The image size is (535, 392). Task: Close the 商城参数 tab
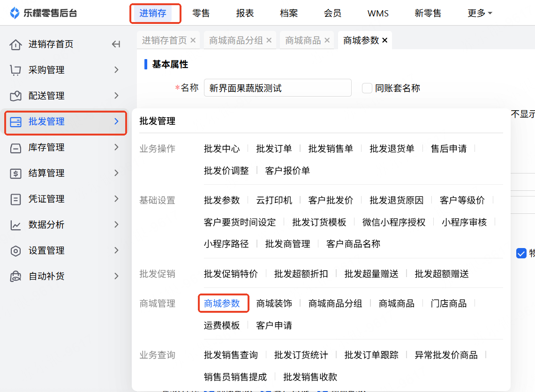385,40
